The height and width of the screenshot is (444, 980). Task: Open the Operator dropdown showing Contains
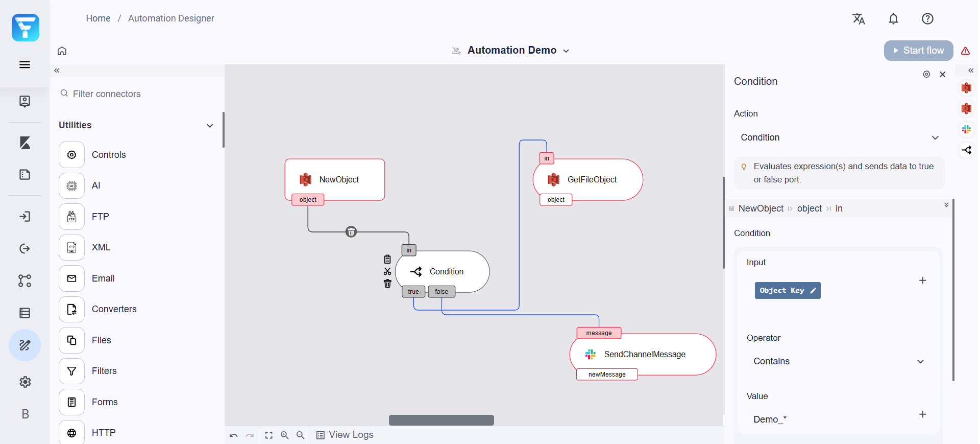click(x=838, y=361)
